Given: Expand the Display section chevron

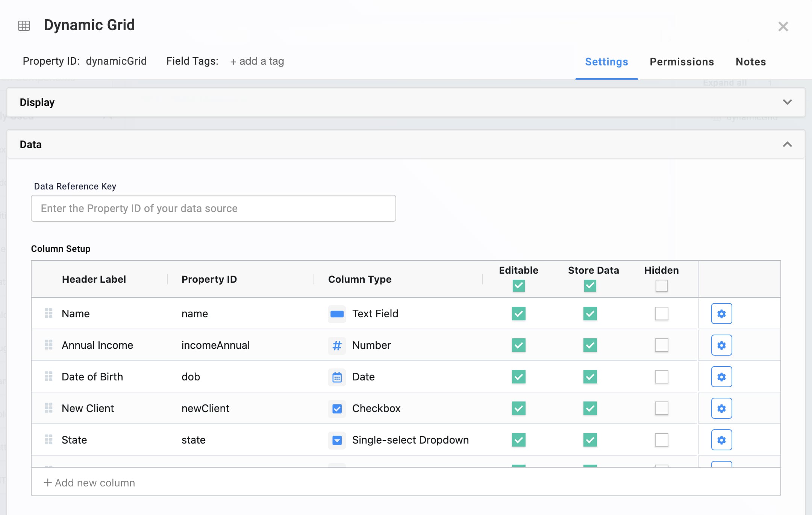Looking at the screenshot, I should (x=787, y=102).
